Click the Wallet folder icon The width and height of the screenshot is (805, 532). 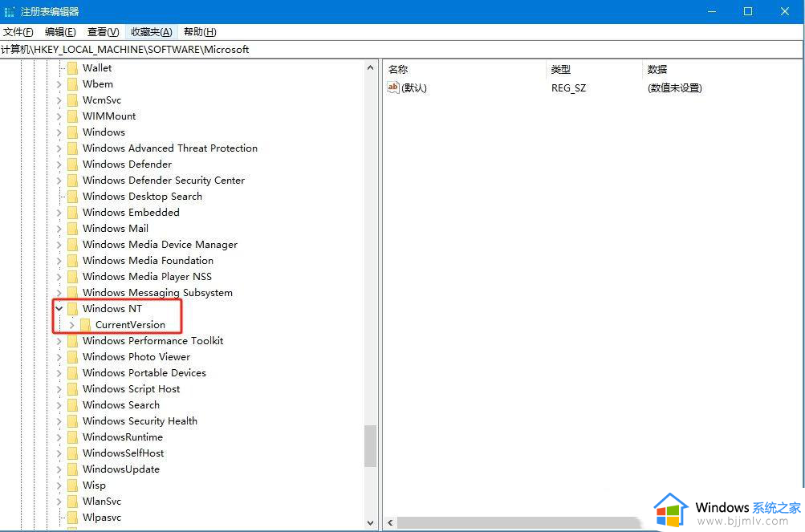(72, 67)
